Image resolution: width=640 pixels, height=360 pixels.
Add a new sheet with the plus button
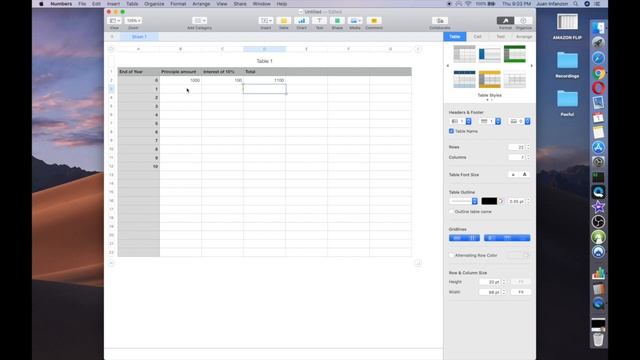[x=112, y=37]
